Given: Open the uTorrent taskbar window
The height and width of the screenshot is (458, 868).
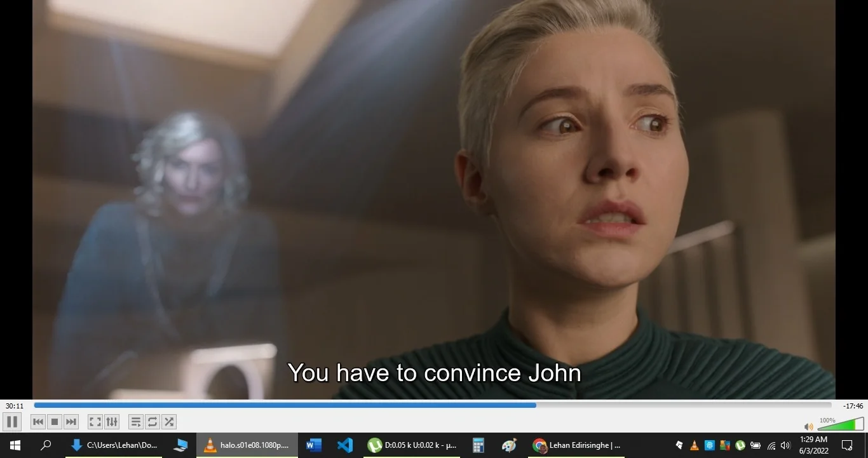Looking at the screenshot, I should click(413, 445).
